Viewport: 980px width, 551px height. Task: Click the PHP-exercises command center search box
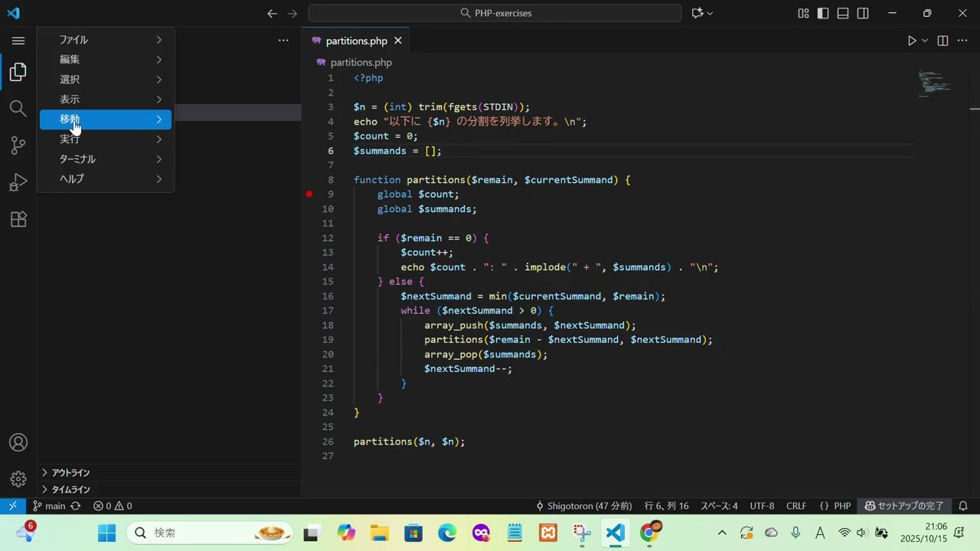click(495, 13)
